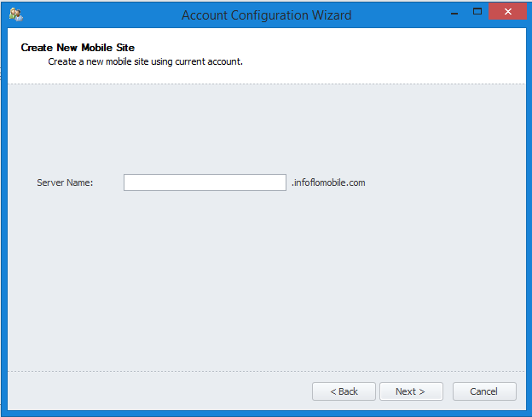Focus the Server Name input field
Viewport: 532px width, 417px height.
(205, 182)
